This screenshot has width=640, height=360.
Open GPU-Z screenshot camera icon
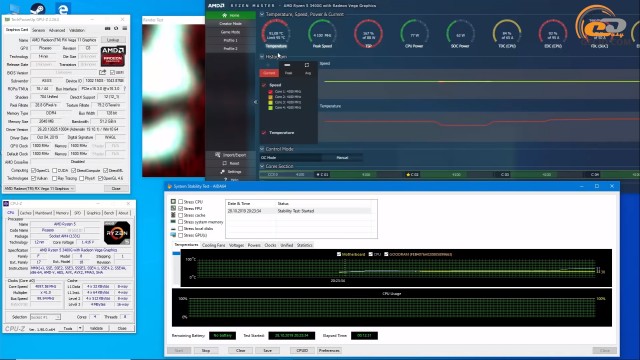point(108,29)
